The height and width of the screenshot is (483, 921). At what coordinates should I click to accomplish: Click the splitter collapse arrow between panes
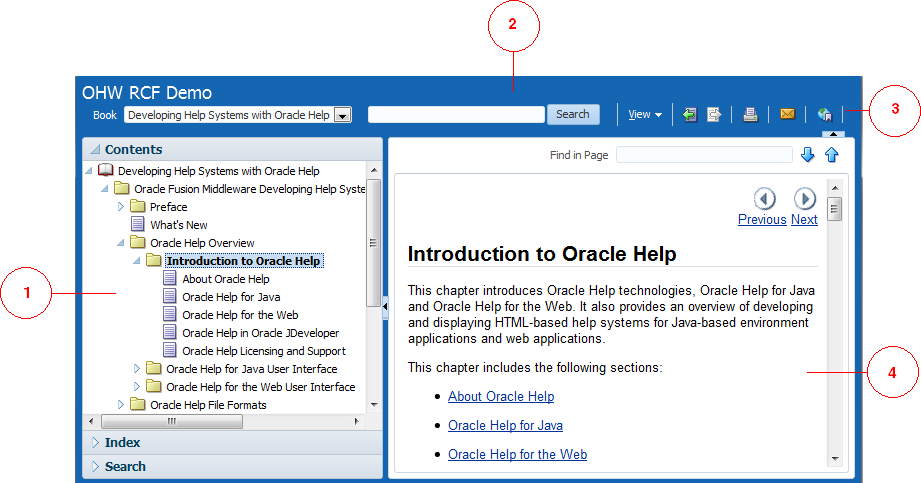(x=385, y=306)
